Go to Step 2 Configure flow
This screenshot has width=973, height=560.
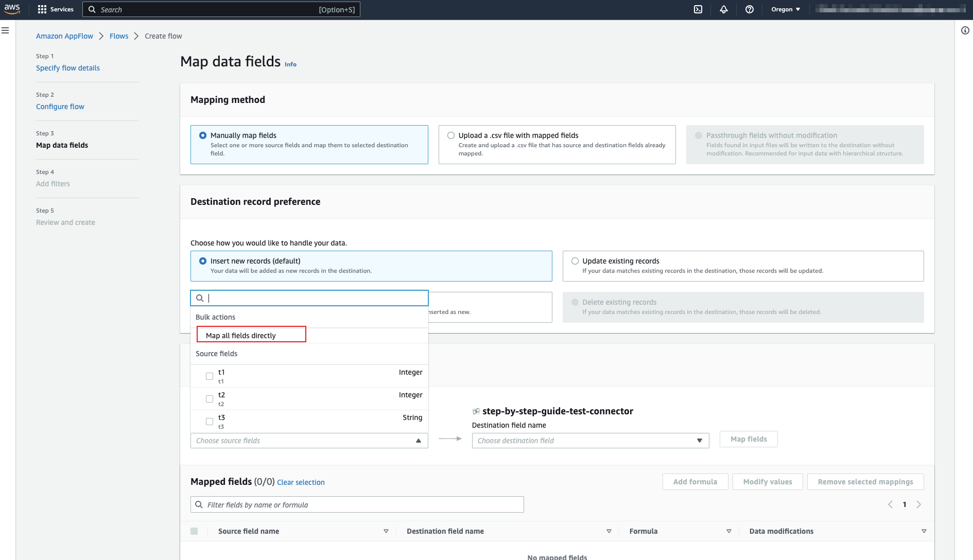point(60,107)
